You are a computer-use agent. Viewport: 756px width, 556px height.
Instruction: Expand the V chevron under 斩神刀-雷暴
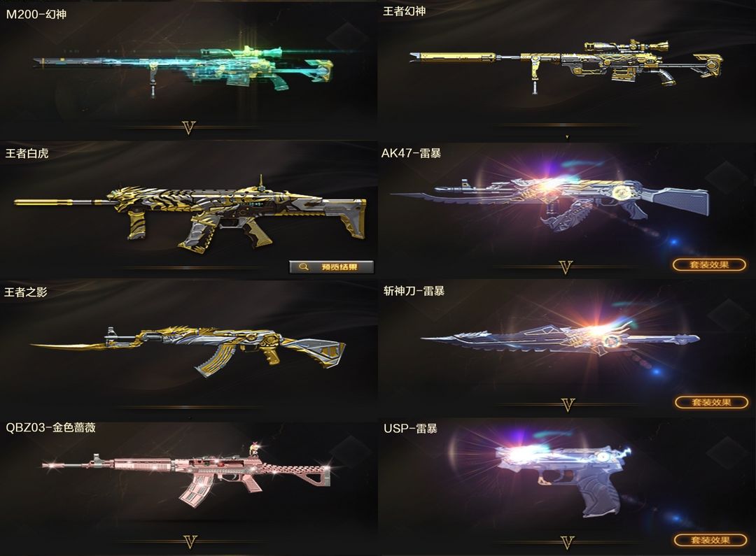pos(568,405)
